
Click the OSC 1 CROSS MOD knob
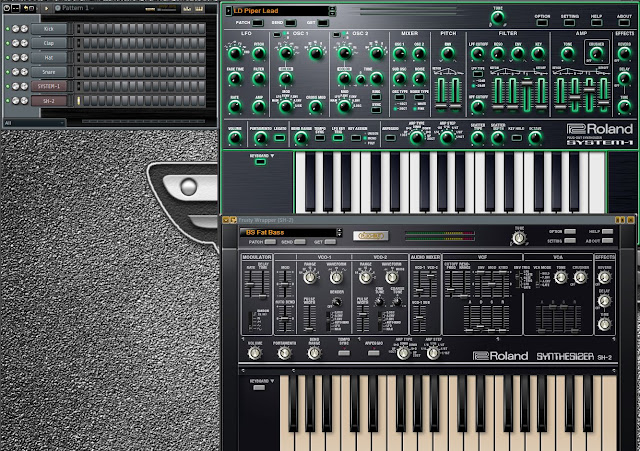[x=315, y=107]
